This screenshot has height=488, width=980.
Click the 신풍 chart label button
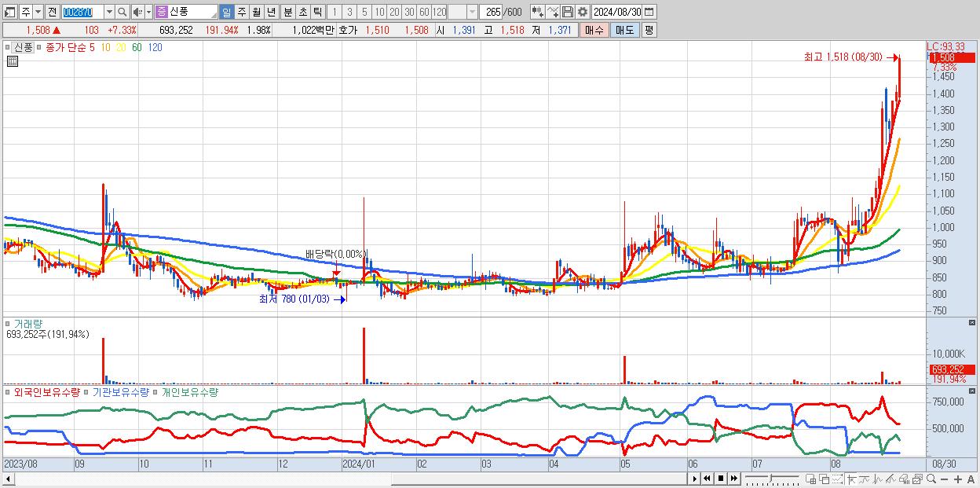pos(22,47)
